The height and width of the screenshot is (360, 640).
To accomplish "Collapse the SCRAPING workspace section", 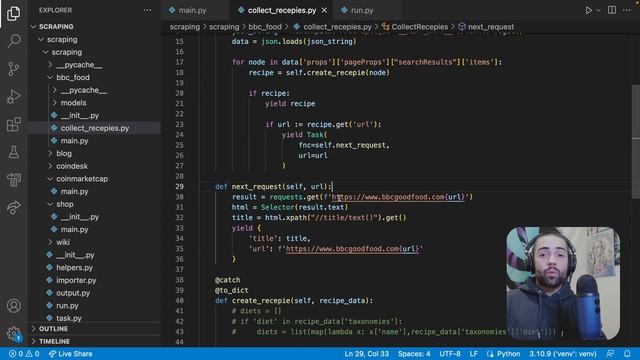I will 56,27.
